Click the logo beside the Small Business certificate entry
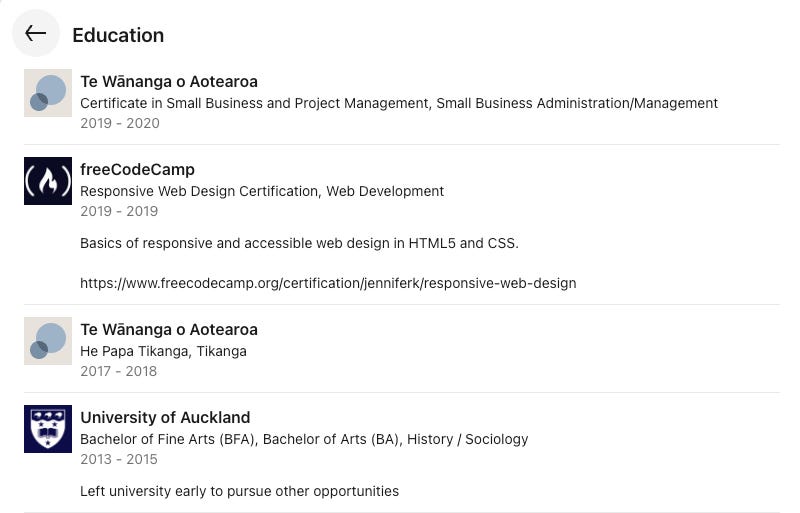Screen dimensions: 800x513 [48, 93]
